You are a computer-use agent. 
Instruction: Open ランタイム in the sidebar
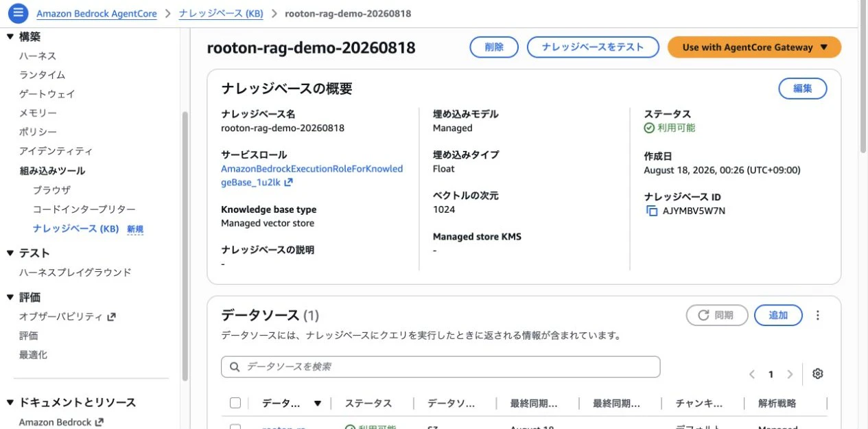[x=42, y=75]
